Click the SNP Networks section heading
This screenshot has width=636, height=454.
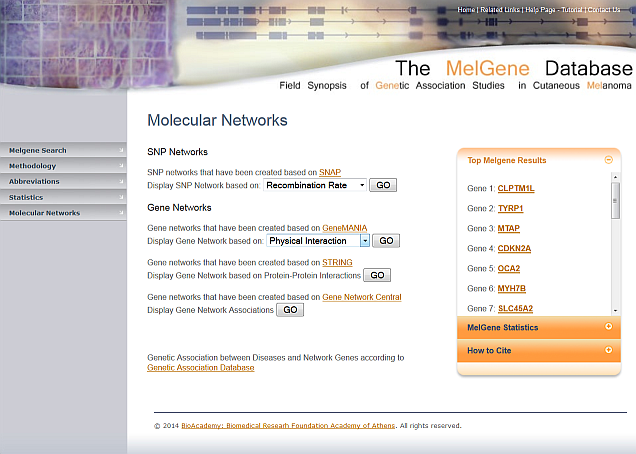click(x=177, y=152)
